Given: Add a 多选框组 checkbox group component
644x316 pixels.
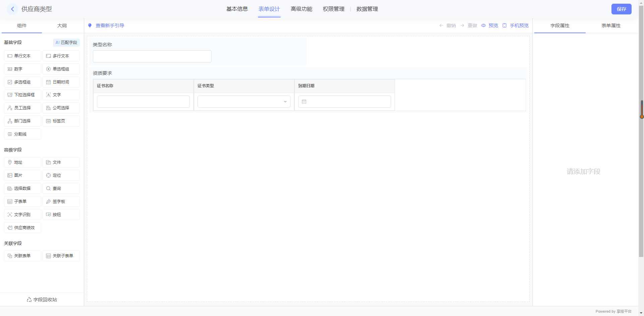Looking at the screenshot, I should (x=22, y=82).
